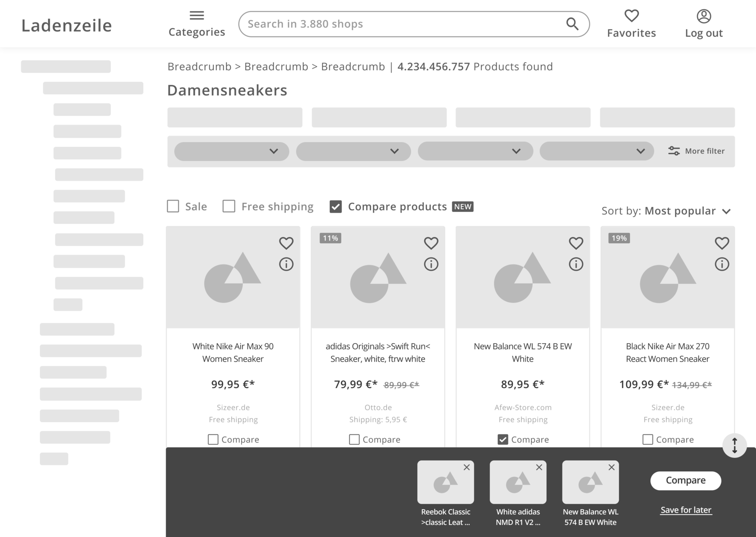Select White adidas NMD R1 V2 tray thumbnail
This screenshot has width=756, height=537.
[518, 482]
